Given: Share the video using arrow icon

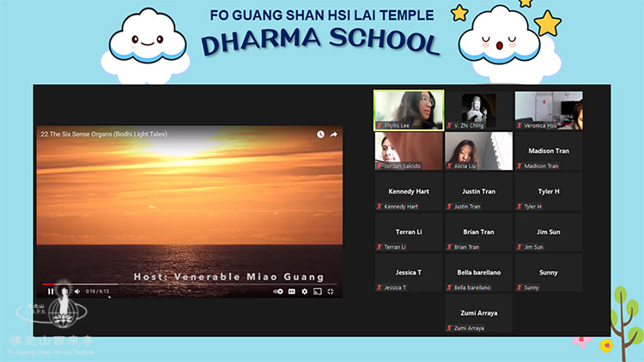Looking at the screenshot, I should click(x=334, y=134).
